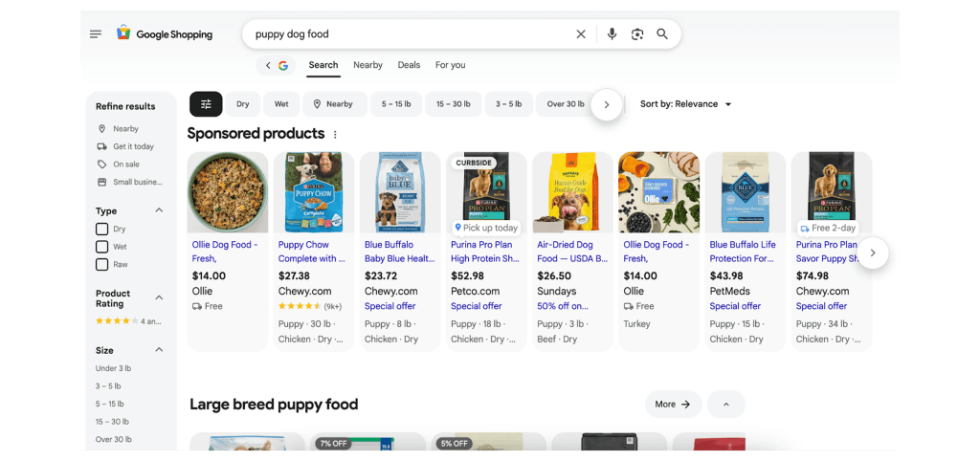Viewport: 980px width, 461px height.
Task: Click the Nearby location pin in sidebar
Action: click(x=101, y=129)
